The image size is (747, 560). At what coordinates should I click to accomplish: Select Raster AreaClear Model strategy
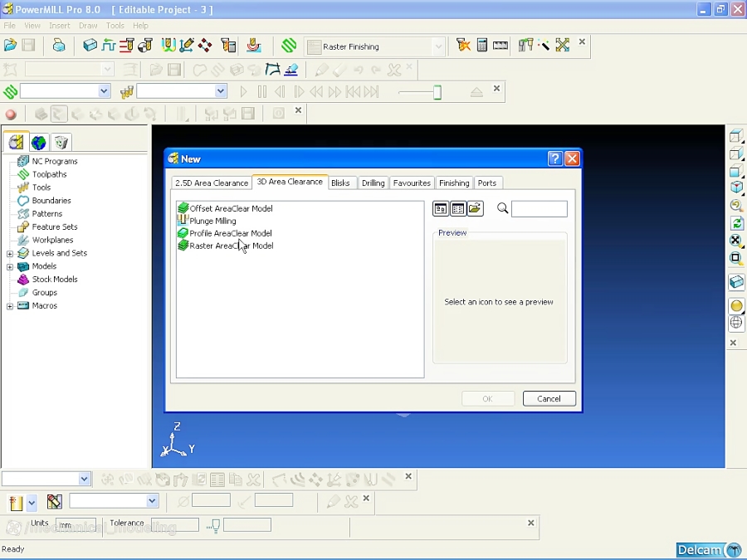pyautogui.click(x=225, y=246)
